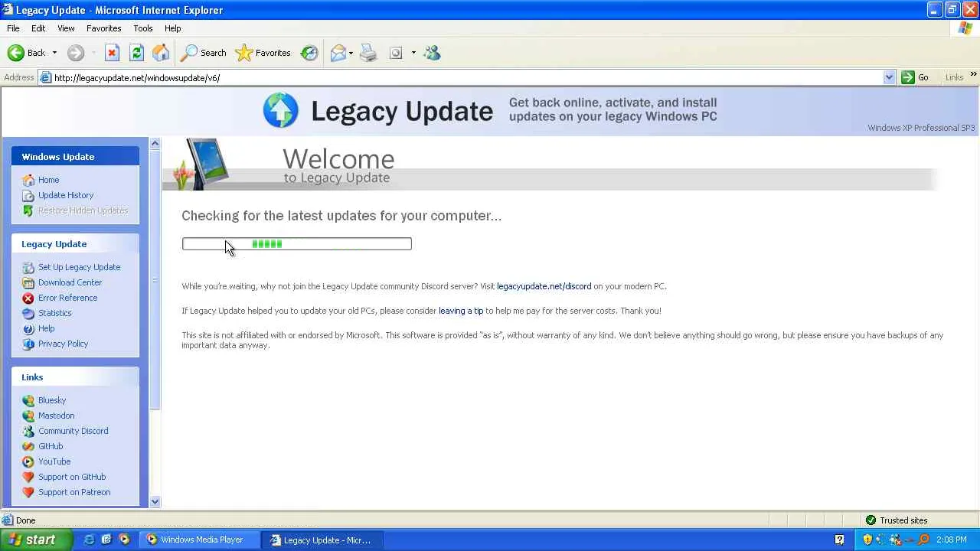
Task: Stop loading the page
Action: (x=112, y=53)
